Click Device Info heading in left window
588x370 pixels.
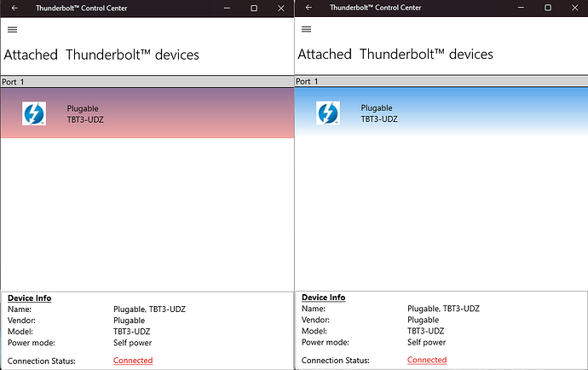click(30, 298)
